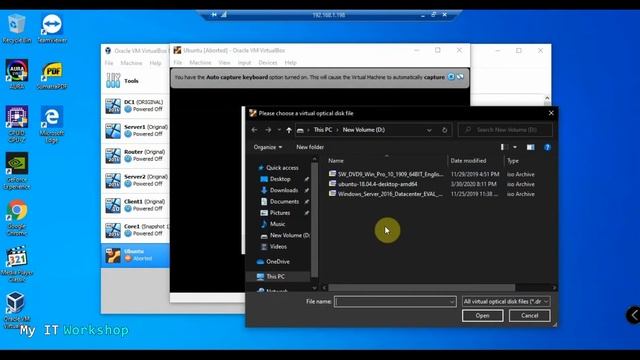
Task: Open Oracle VM VirtualBox desktop shortcut
Action: (x=17, y=310)
